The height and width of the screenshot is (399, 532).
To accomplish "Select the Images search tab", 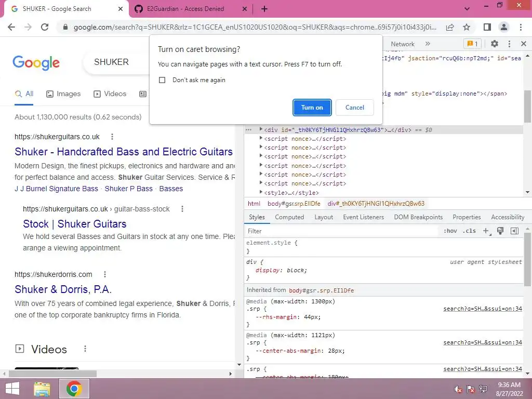I will tap(63, 94).
